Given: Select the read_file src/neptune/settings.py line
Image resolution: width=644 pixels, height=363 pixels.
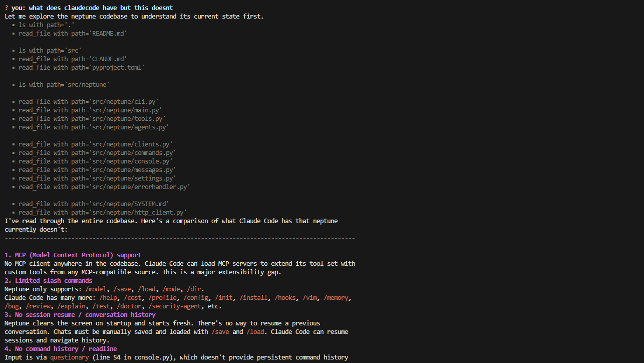Looking at the screenshot, I should [x=98, y=178].
